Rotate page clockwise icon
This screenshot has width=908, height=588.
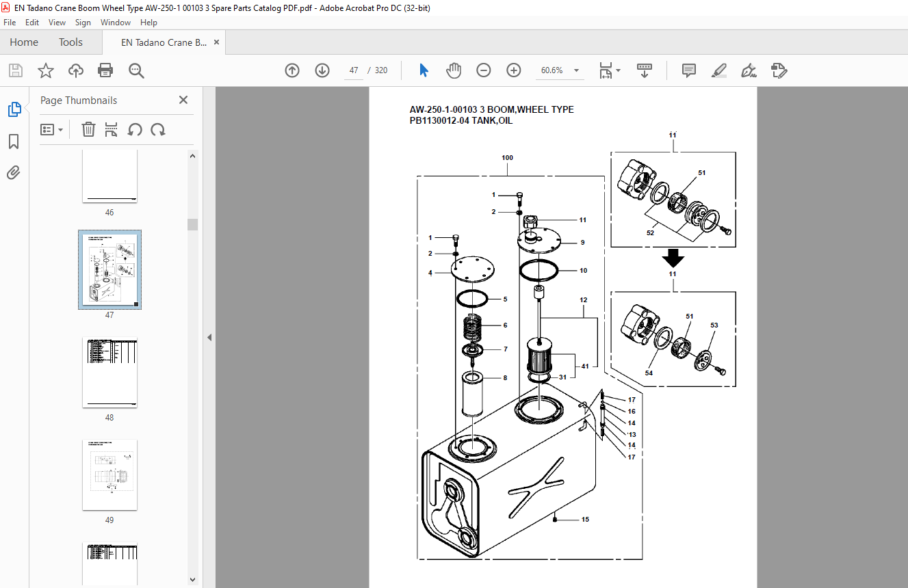click(158, 129)
